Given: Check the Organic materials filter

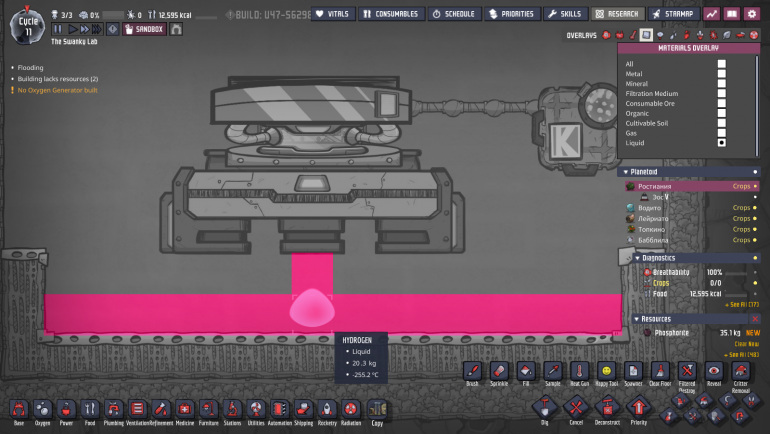Looking at the screenshot, I should (x=721, y=113).
